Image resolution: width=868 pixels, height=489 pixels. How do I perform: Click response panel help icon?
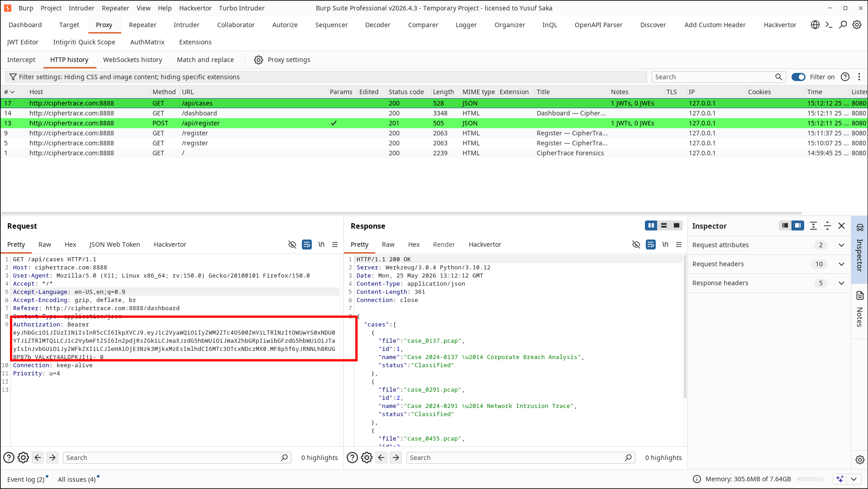click(x=352, y=458)
